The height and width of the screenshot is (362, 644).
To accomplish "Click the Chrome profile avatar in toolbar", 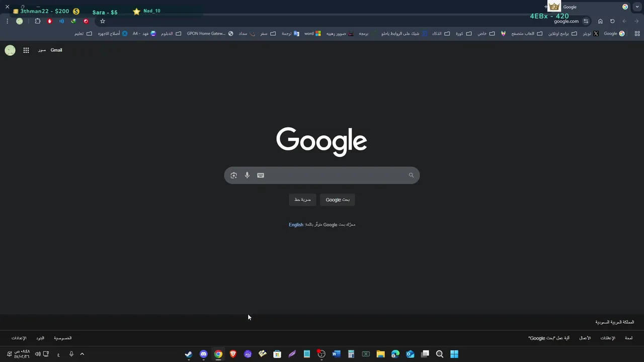I will point(19,21).
